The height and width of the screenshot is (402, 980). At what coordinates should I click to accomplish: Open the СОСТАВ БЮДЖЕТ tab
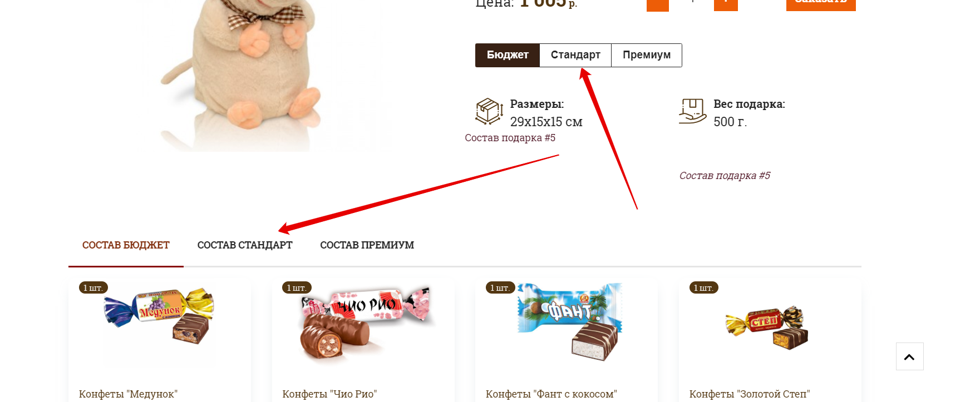point(126,245)
